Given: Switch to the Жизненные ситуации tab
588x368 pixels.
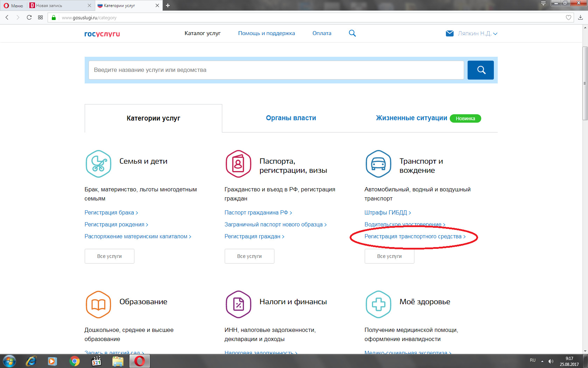Looking at the screenshot, I should 411,118.
